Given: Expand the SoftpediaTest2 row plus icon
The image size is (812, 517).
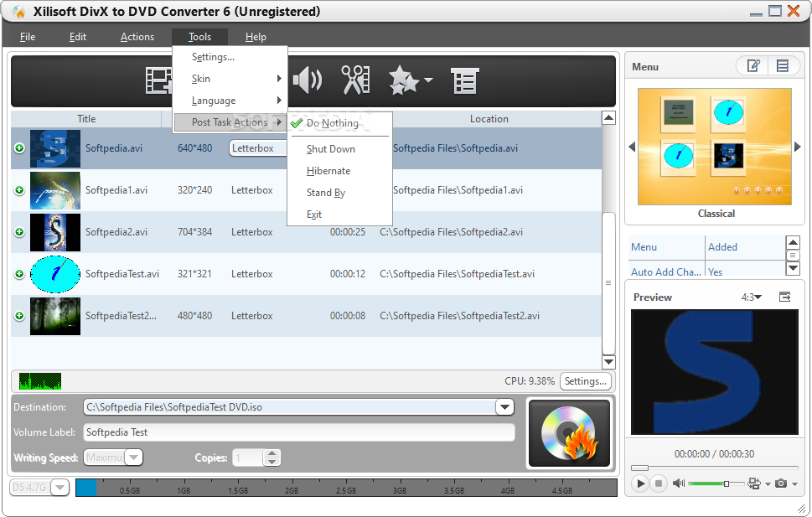Looking at the screenshot, I should pos(19,316).
